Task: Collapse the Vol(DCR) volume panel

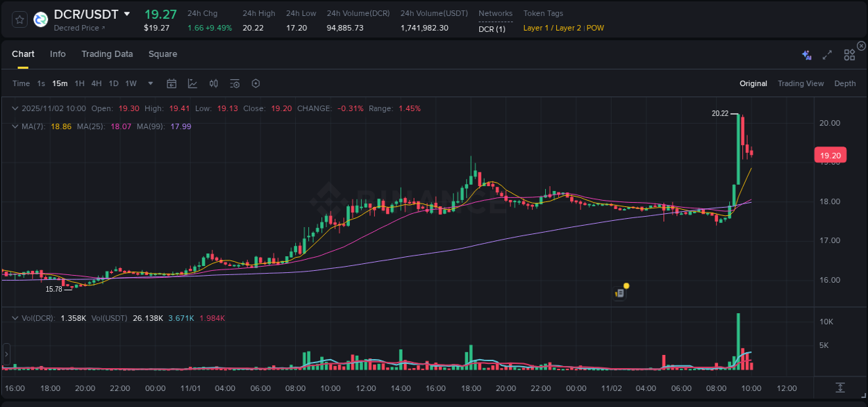Action: pos(15,317)
